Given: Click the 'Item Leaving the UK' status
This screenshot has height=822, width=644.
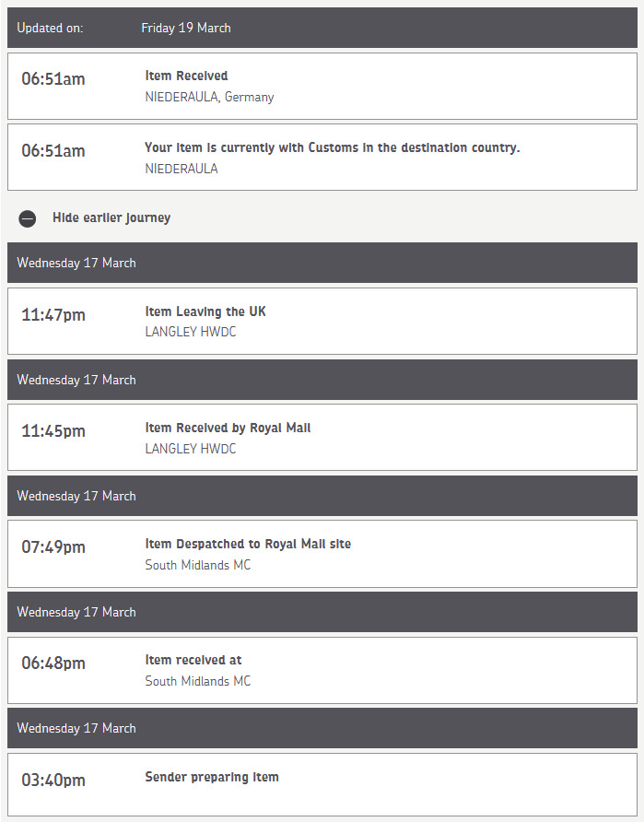Looking at the screenshot, I should (x=205, y=311).
